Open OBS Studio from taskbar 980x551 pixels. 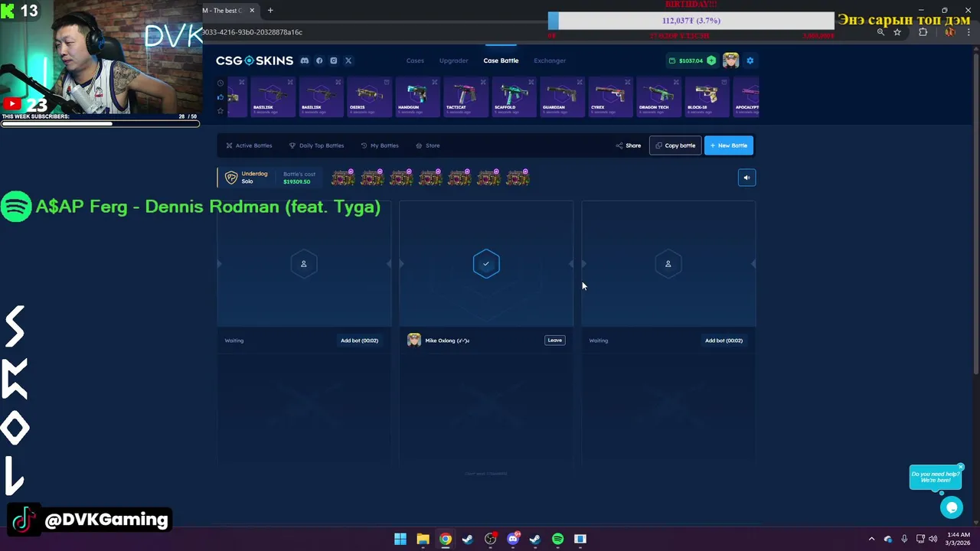tap(490, 539)
